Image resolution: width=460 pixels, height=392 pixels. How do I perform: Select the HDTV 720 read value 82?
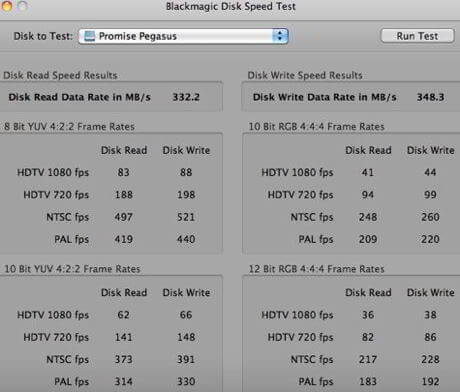coord(368,337)
